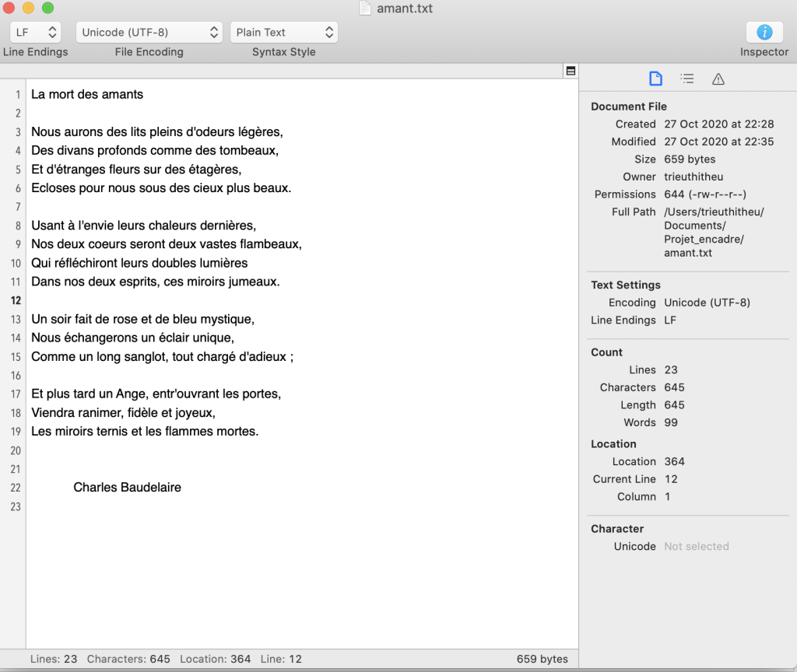Open the Unicode (UTF-8) file encoding dropdown
The image size is (797, 672).
(x=149, y=33)
